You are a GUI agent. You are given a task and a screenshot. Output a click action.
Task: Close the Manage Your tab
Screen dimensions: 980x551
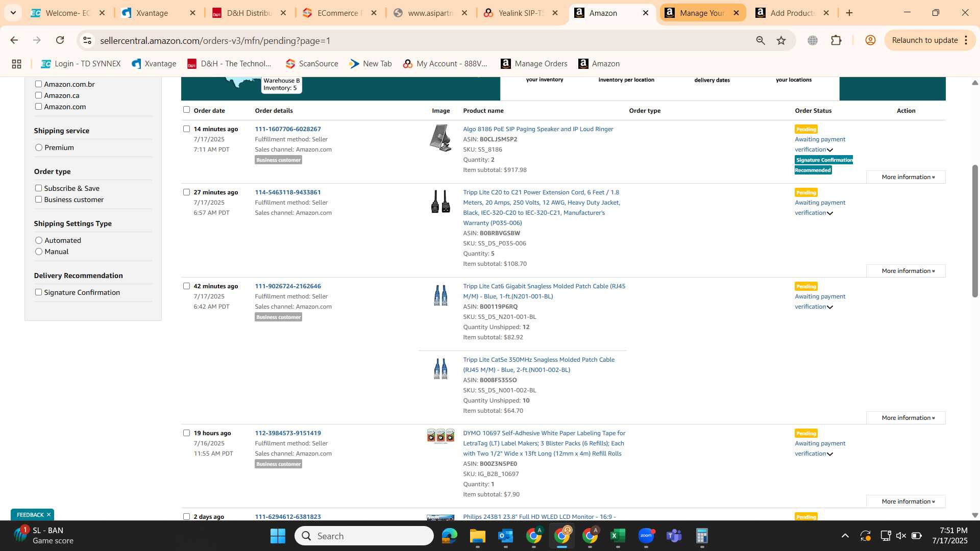coord(736,13)
